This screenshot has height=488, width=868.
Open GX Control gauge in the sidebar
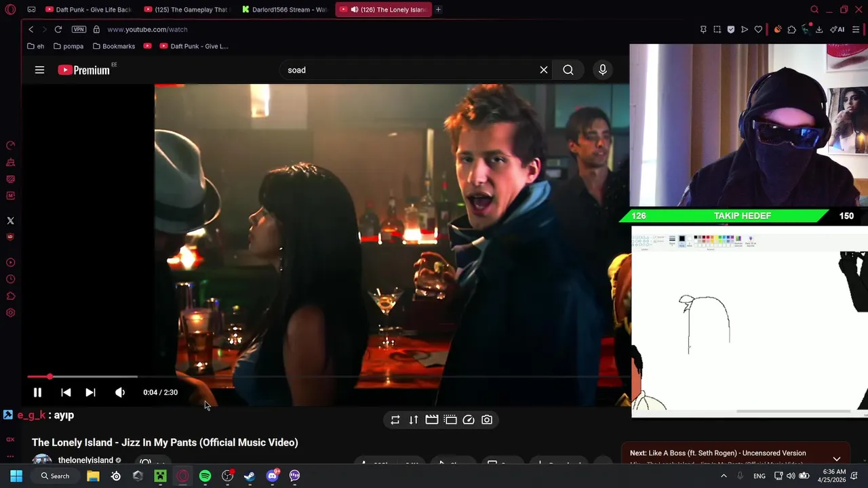[x=10, y=146]
